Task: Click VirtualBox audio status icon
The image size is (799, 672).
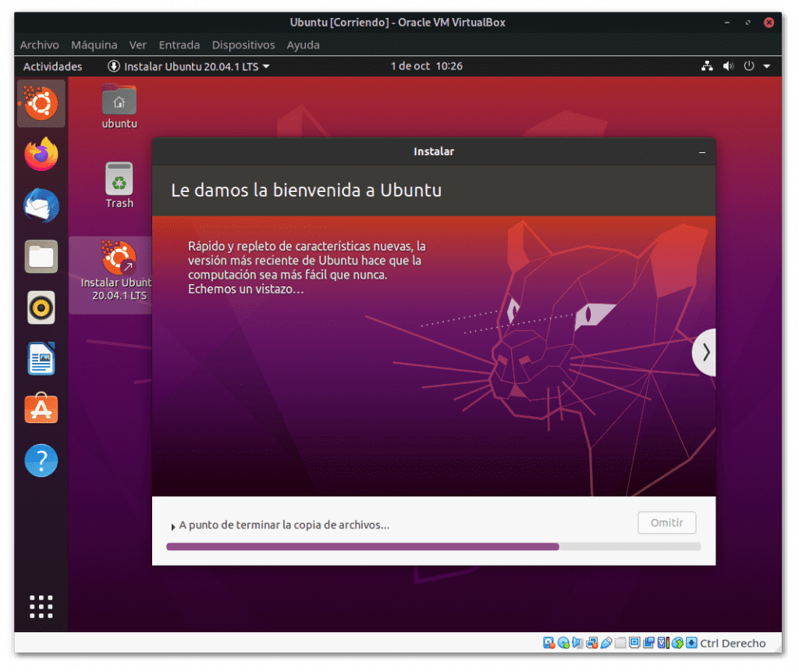Action: [x=577, y=643]
